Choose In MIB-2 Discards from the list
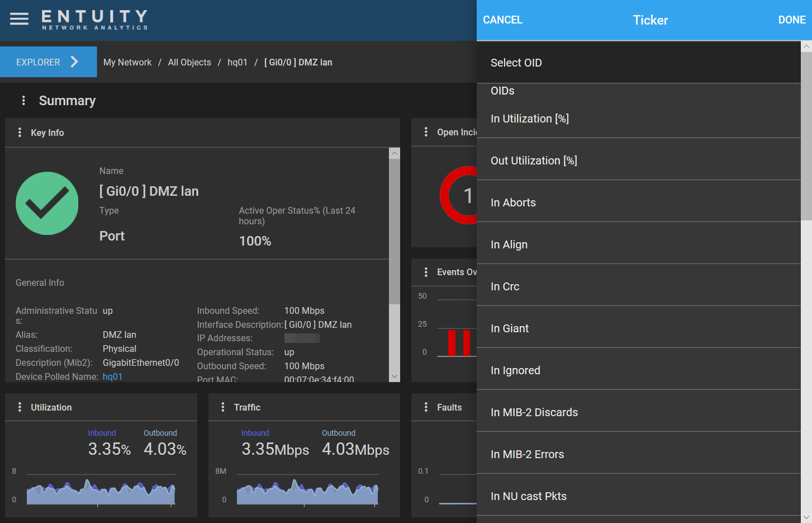Viewport: 812px width, 523px height. pos(534,412)
